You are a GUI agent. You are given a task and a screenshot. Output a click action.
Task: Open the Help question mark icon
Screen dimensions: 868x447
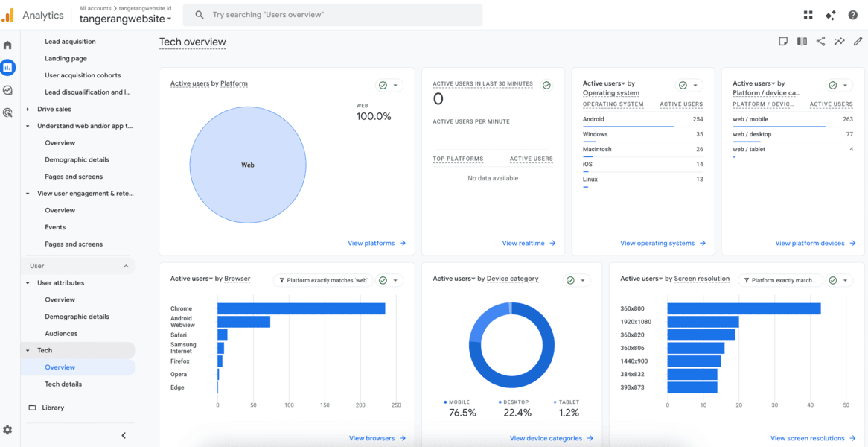[x=853, y=15]
